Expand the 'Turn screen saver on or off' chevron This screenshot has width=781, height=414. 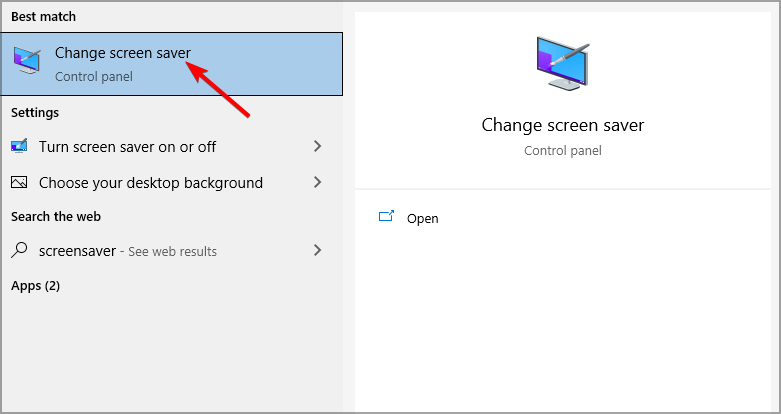tap(317, 146)
